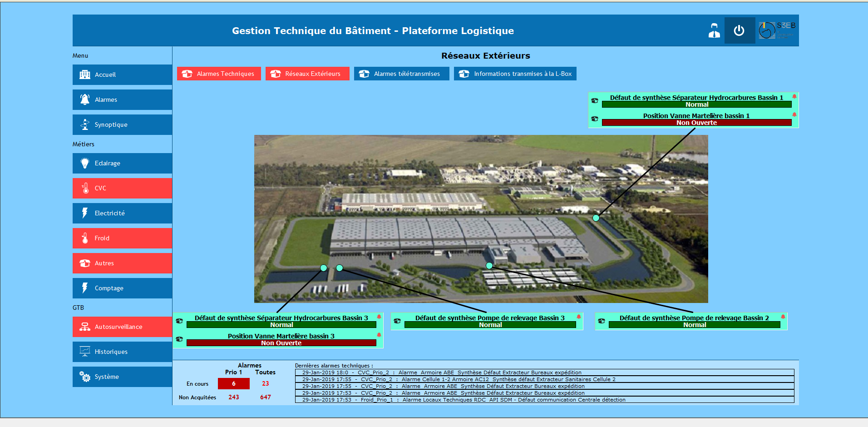Click the power/logout icon in header
Screen dimensions: 868x427
pyautogui.click(x=739, y=30)
